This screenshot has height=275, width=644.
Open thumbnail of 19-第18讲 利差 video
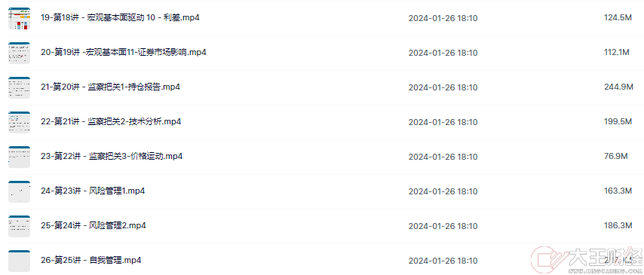click(x=20, y=19)
